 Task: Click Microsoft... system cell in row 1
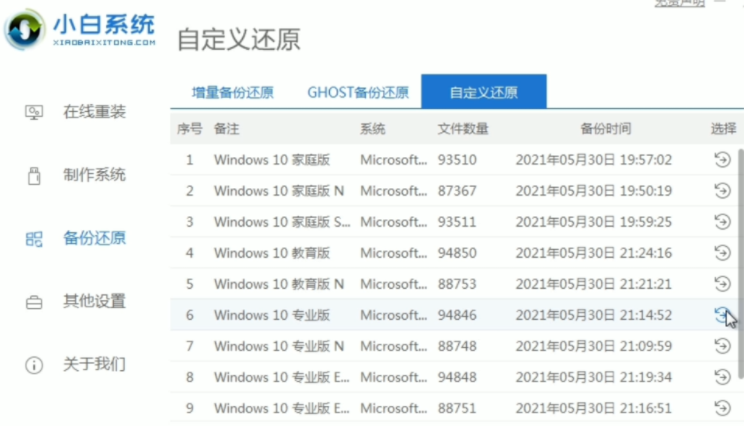pyautogui.click(x=393, y=160)
